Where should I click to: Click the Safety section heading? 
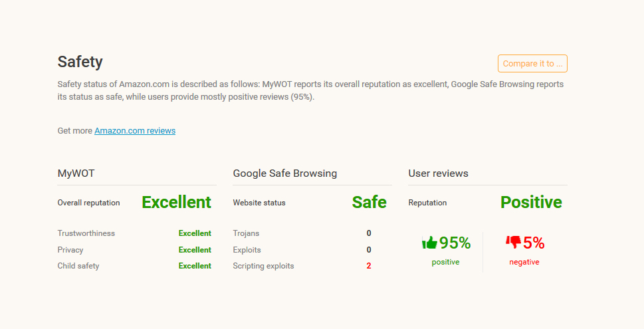[x=80, y=62]
